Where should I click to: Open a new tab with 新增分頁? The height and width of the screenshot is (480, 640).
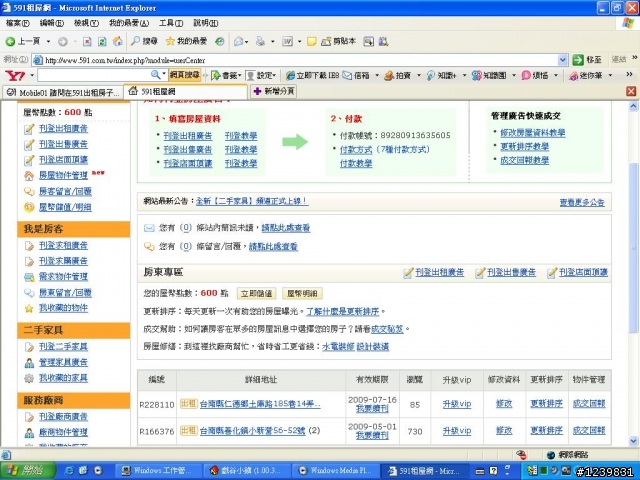click(x=274, y=91)
